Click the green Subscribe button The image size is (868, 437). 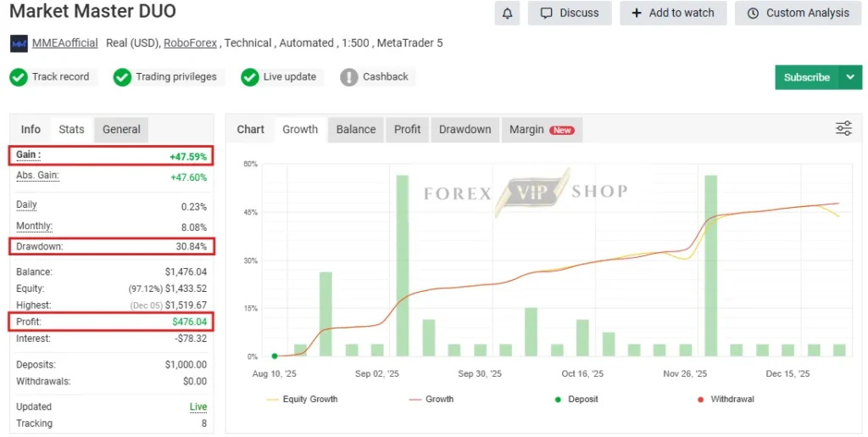tap(807, 77)
